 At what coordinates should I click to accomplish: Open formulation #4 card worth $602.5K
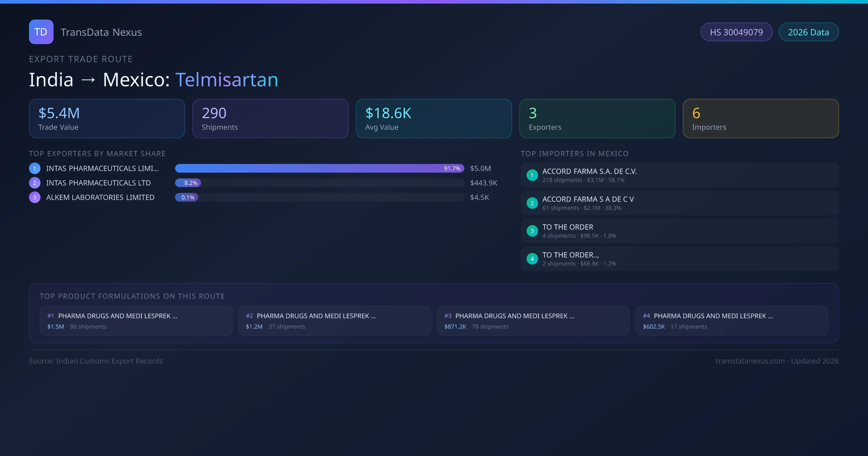[731, 321]
